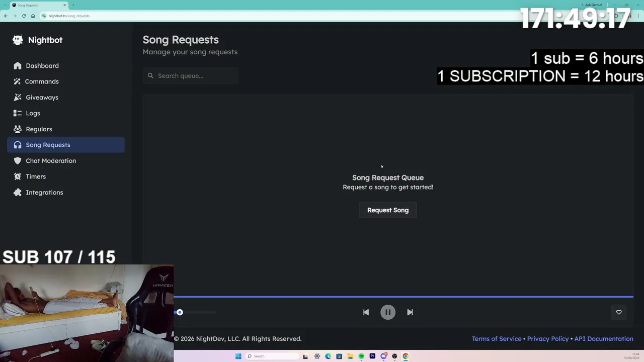Click 'Request a song to get started!' text
Screen dimensions: 644x362
pos(388,187)
